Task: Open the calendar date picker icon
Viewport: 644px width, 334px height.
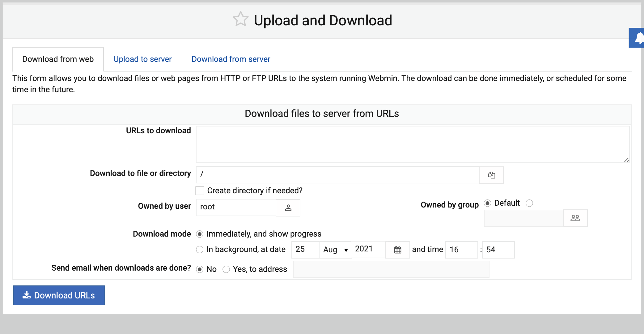Action: click(398, 250)
